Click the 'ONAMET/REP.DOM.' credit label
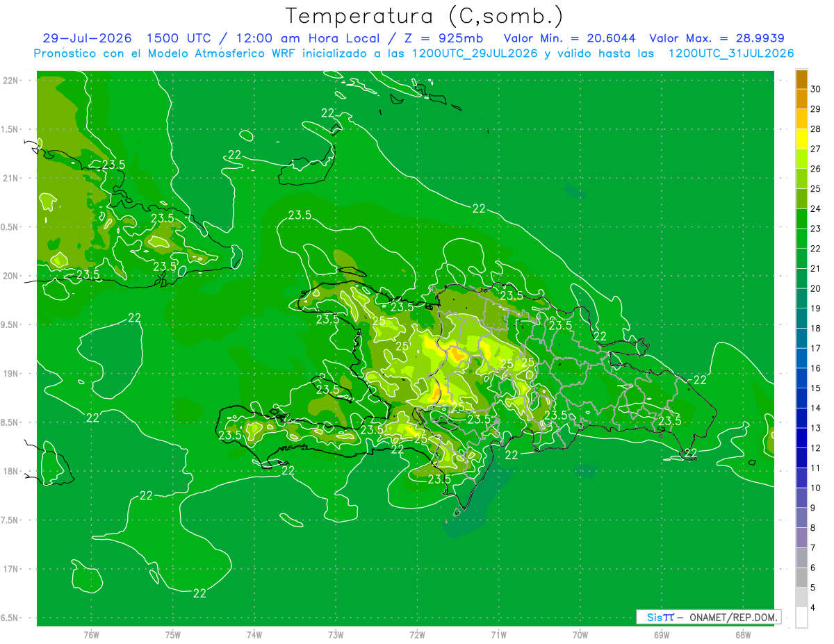834x644 pixels. [732, 617]
